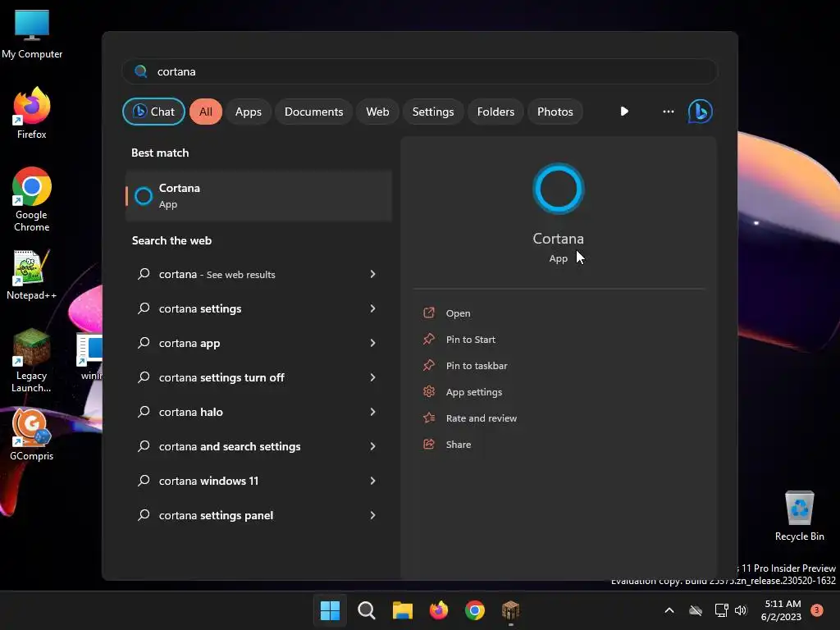Click the taskbar Search magnifier
The image size is (840, 630).
pos(367,610)
